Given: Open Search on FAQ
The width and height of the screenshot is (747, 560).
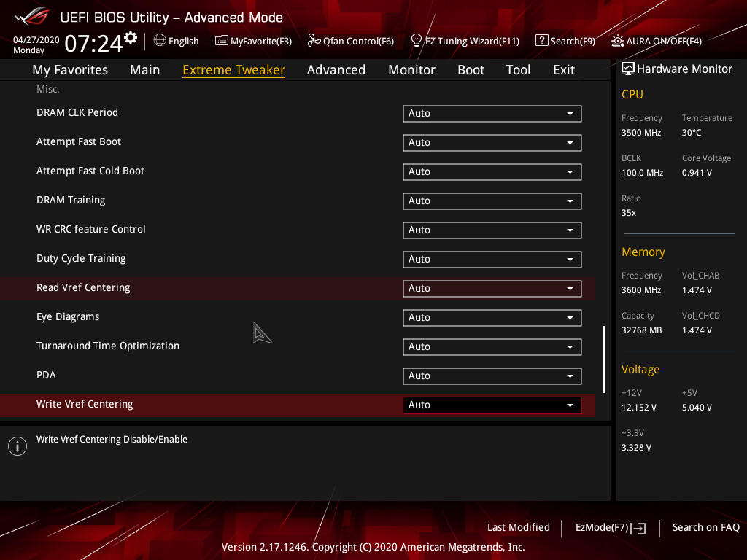Looking at the screenshot, I should (x=705, y=527).
